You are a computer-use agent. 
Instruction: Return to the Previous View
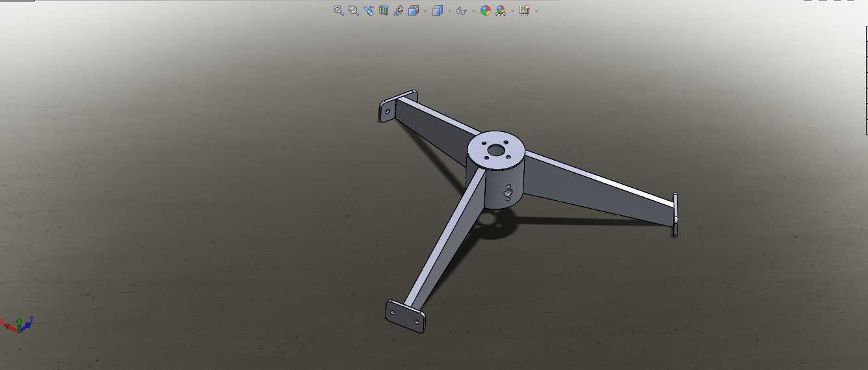369,10
